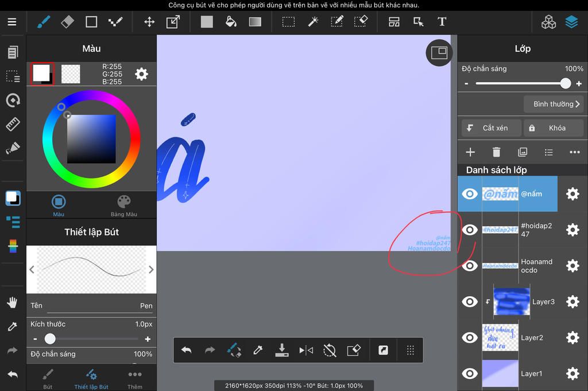Hide the Layer2 layer
588x391 pixels.
coord(470,338)
